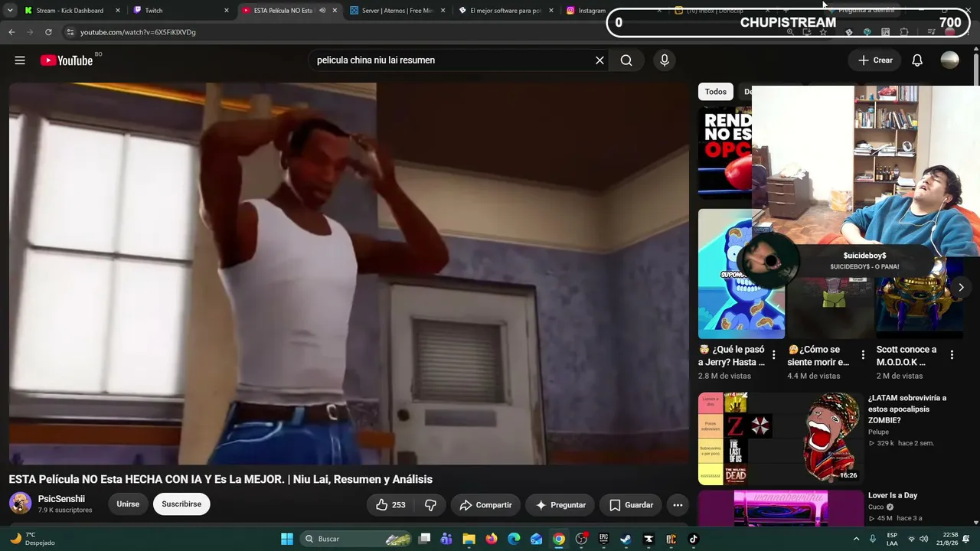Screen dimensions: 980x551
Task: Open the PsicSenshii channel name link
Action: [61, 499]
